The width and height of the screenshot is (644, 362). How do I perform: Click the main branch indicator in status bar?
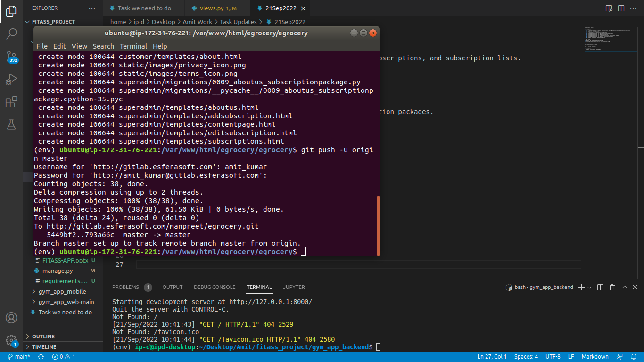click(x=18, y=357)
